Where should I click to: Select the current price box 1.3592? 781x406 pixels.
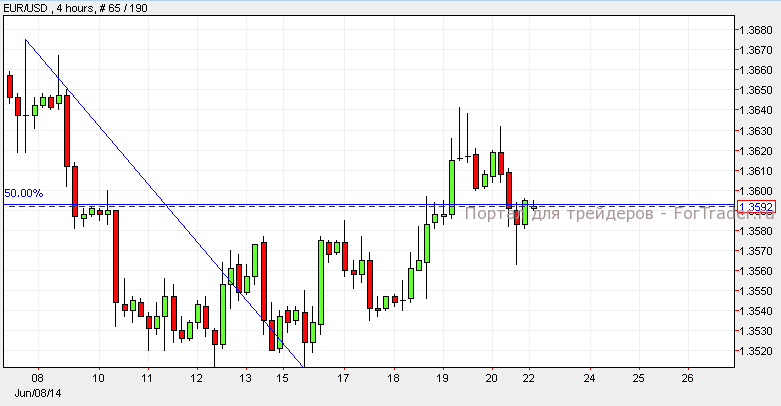[x=756, y=207]
